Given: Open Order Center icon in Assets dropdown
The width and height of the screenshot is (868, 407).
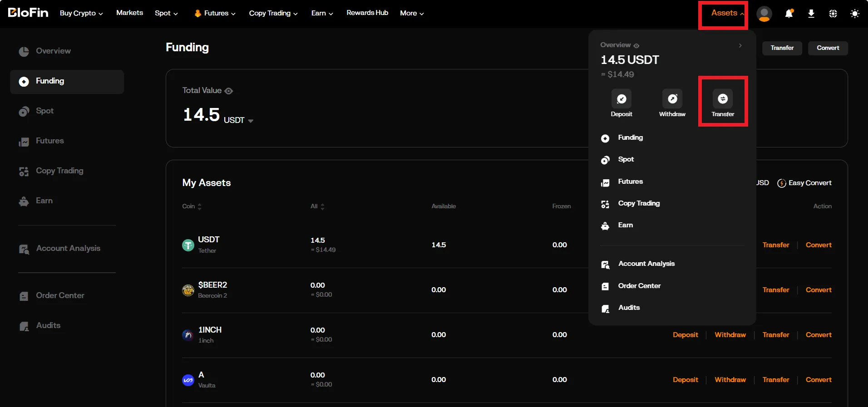Looking at the screenshot, I should [605, 286].
